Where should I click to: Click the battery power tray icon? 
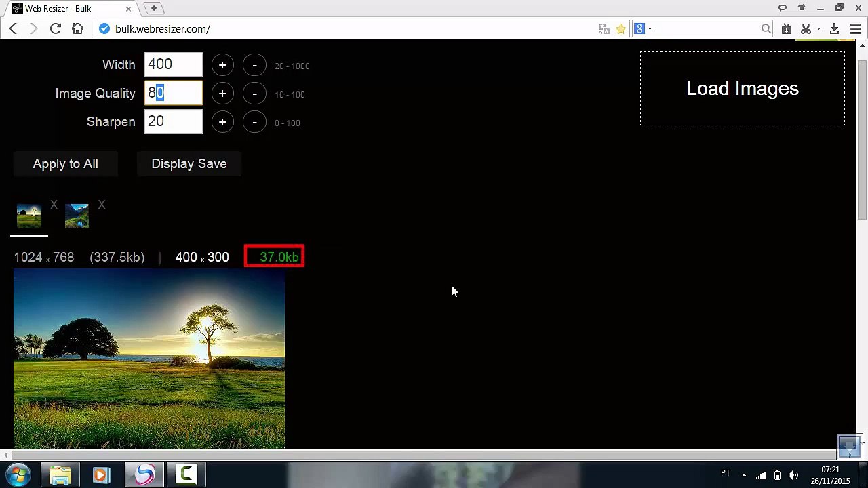point(777,475)
